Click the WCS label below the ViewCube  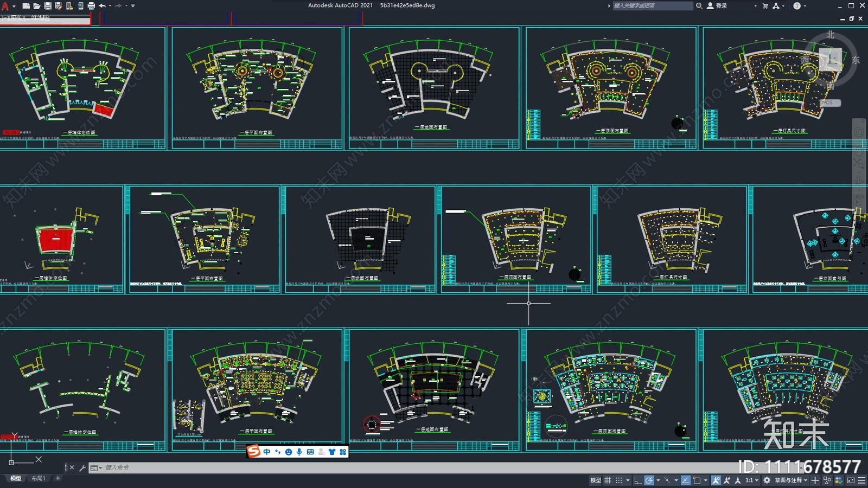(829, 102)
